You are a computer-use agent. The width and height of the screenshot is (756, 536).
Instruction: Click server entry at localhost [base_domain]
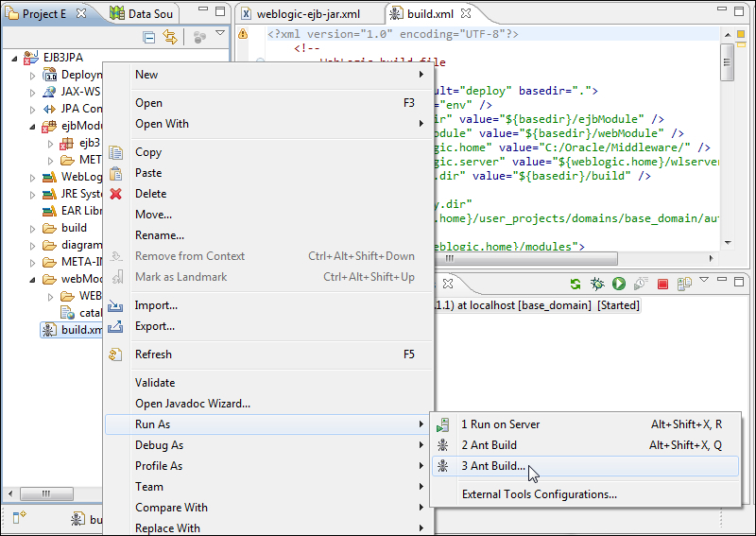point(537,306)
